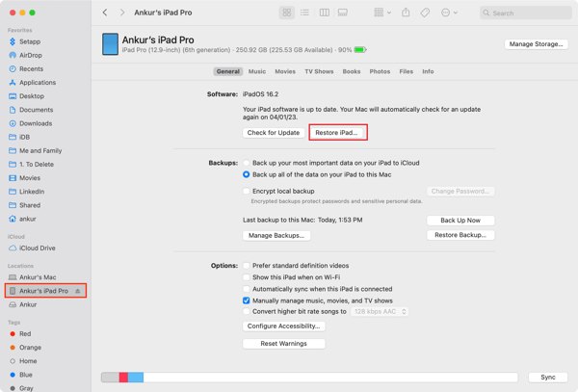The height and width of the screenshot is (392, 578).
Task: Select the Ankur disk location
Action: point(28,304)
